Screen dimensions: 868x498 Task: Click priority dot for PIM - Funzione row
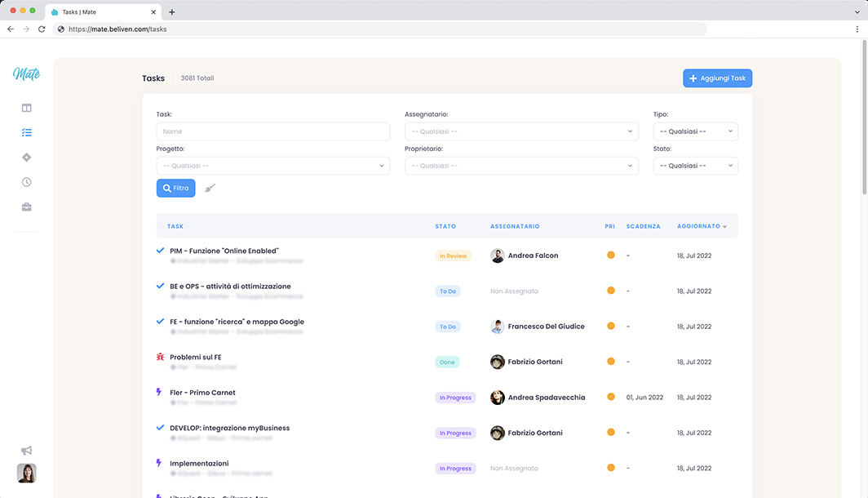click(610, 255)
